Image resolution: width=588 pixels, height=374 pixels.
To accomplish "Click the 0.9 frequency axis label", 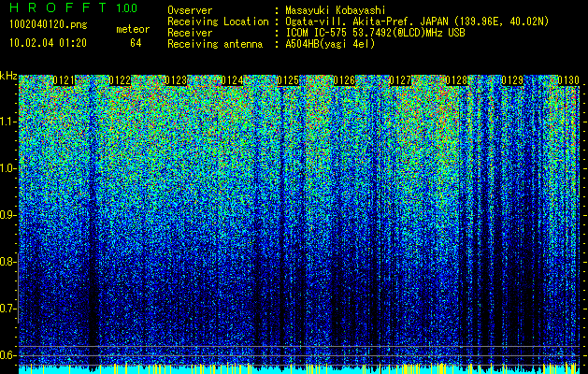I will [x=8, y=215].
